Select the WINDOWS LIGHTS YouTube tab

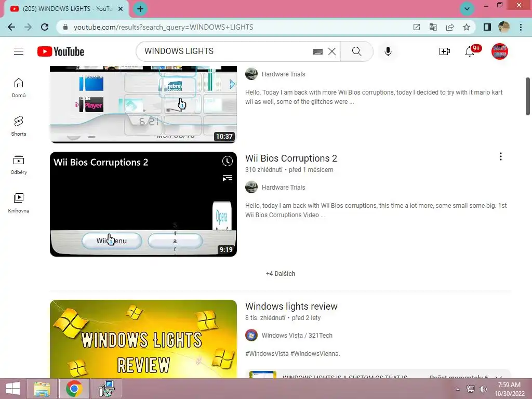point(66,9)
